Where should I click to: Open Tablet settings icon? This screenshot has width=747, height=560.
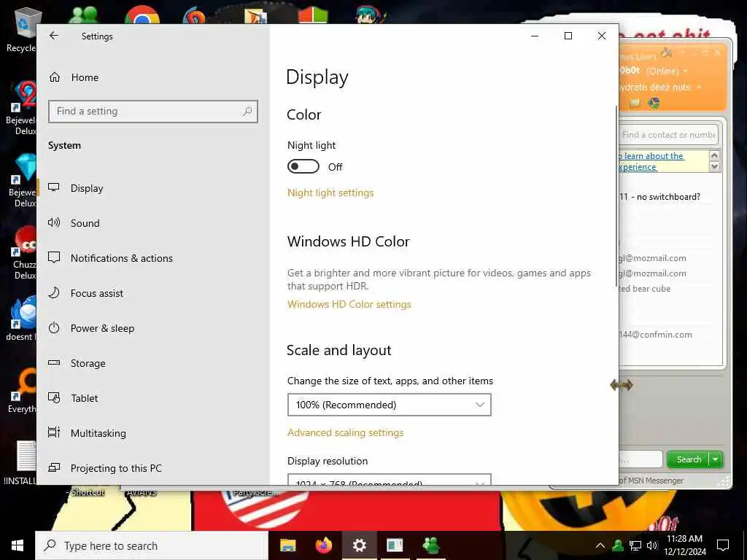pos(54,397)
